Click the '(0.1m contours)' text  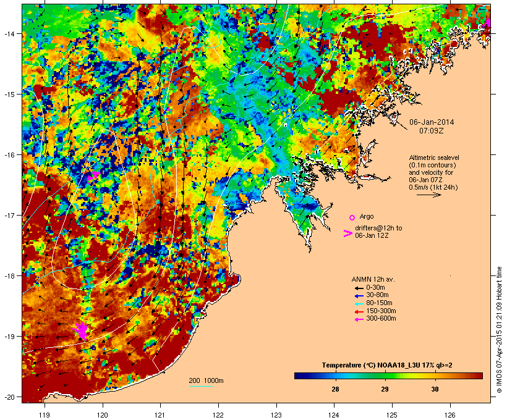point(432,165)
